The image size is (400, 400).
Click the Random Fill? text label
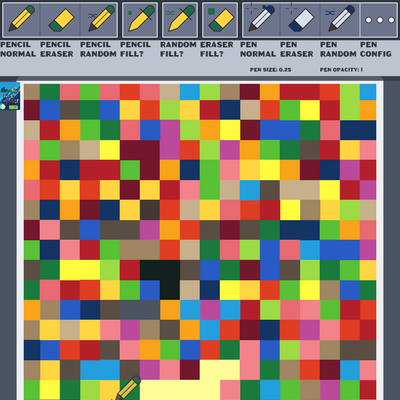coord(178,49)
